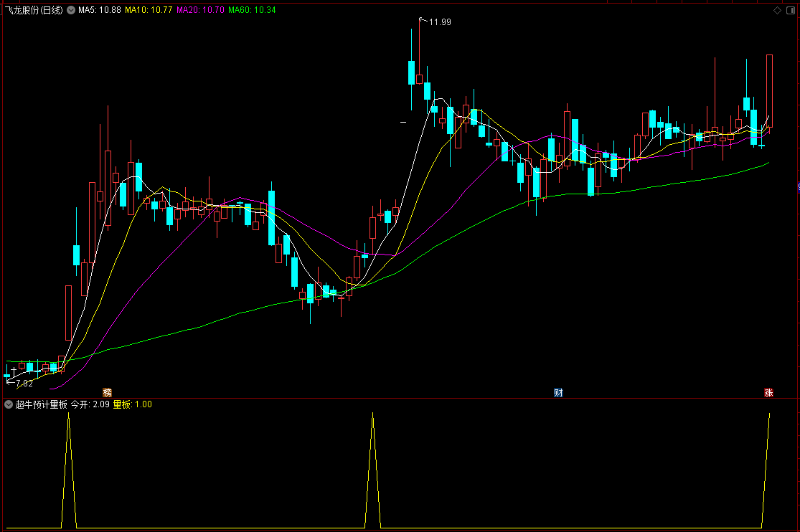Open the 超牛预计量板 indicator dropdown arrow
Viewport: 800px width, 532px height.
[9, 404]
